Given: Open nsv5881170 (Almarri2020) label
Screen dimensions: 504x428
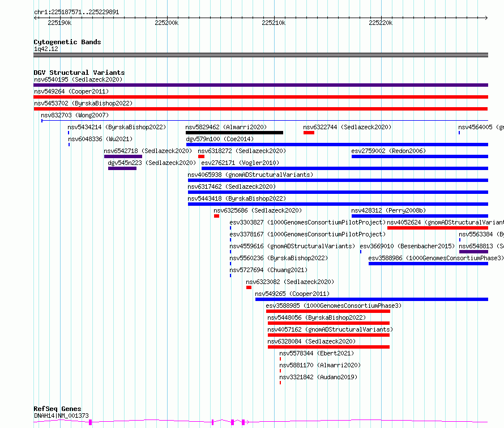Looking at the screenshot, I should 320,365.
